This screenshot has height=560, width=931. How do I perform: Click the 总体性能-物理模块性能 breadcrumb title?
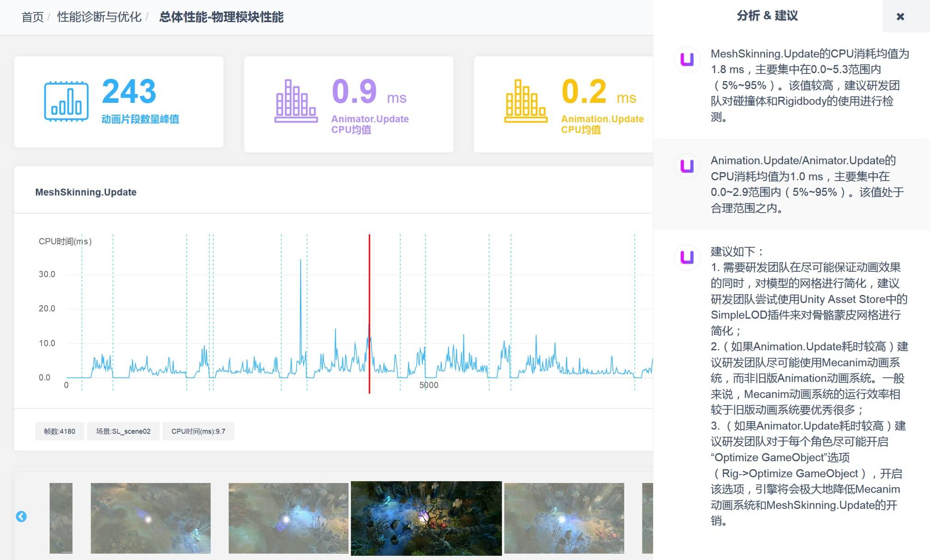point(221,18)
